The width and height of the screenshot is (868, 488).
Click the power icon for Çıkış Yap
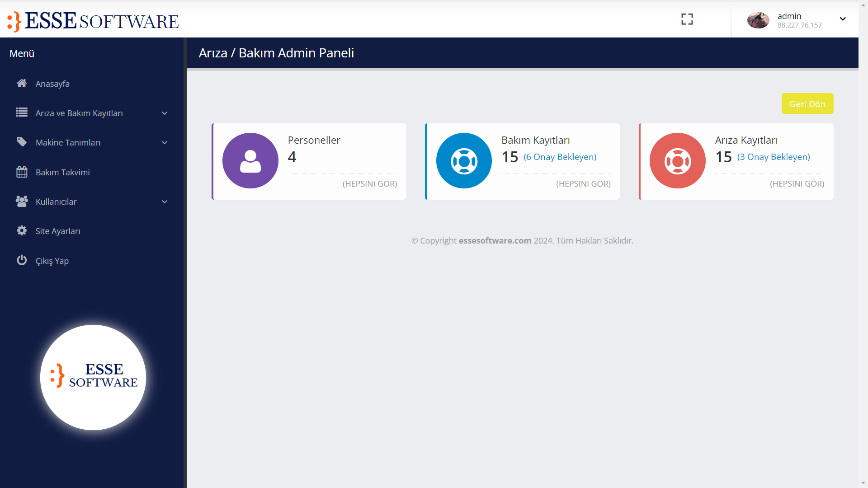[x=22, y=260]
